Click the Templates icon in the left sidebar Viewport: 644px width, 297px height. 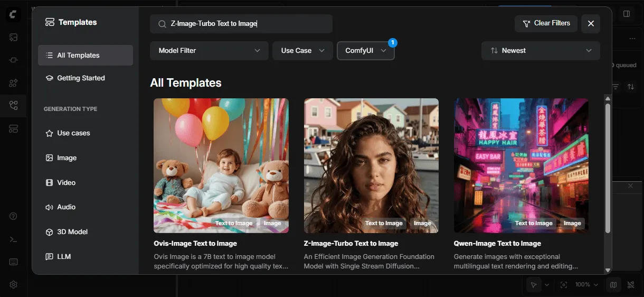point(13,129)
